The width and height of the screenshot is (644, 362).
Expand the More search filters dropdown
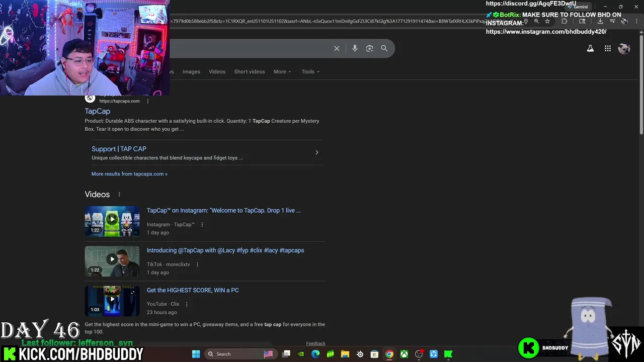[x=282, y=71]
